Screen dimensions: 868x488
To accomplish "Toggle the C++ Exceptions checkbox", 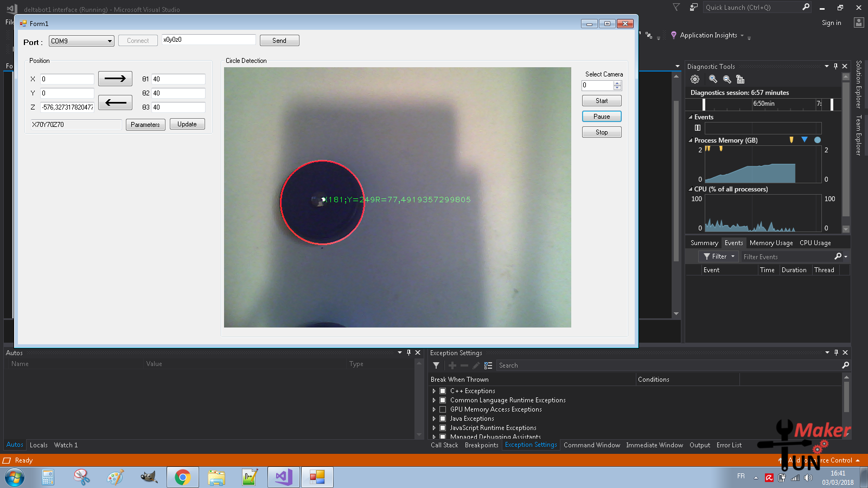I will pos(443,391).
